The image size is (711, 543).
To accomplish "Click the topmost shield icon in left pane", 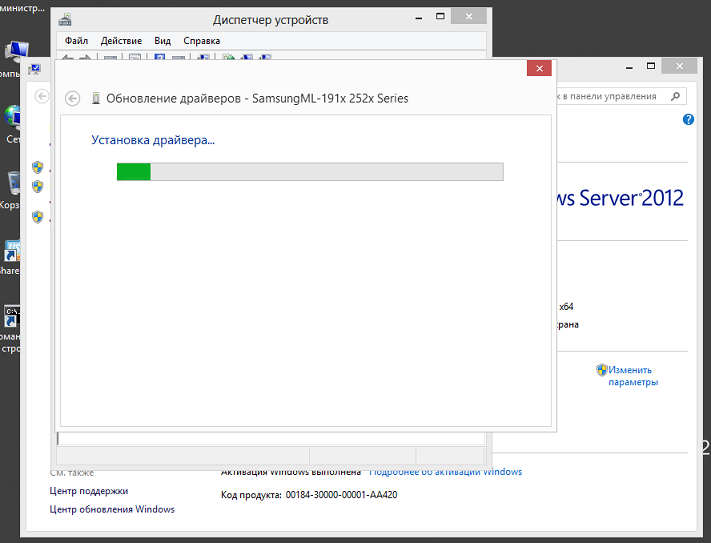I will (x=37, y=167).
